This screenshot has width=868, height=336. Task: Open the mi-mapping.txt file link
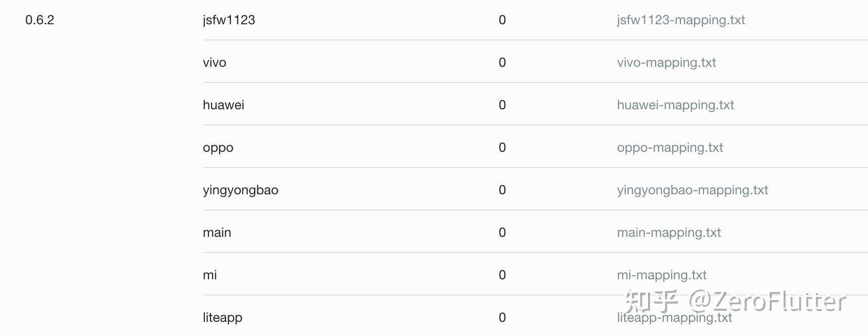[662, 275]
